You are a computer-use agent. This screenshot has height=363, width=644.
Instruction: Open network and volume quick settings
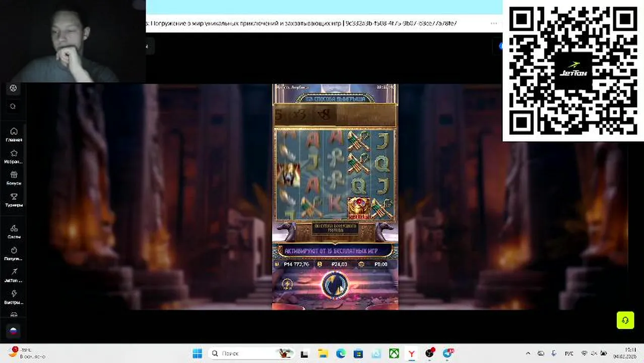click(x=595, y=353)
